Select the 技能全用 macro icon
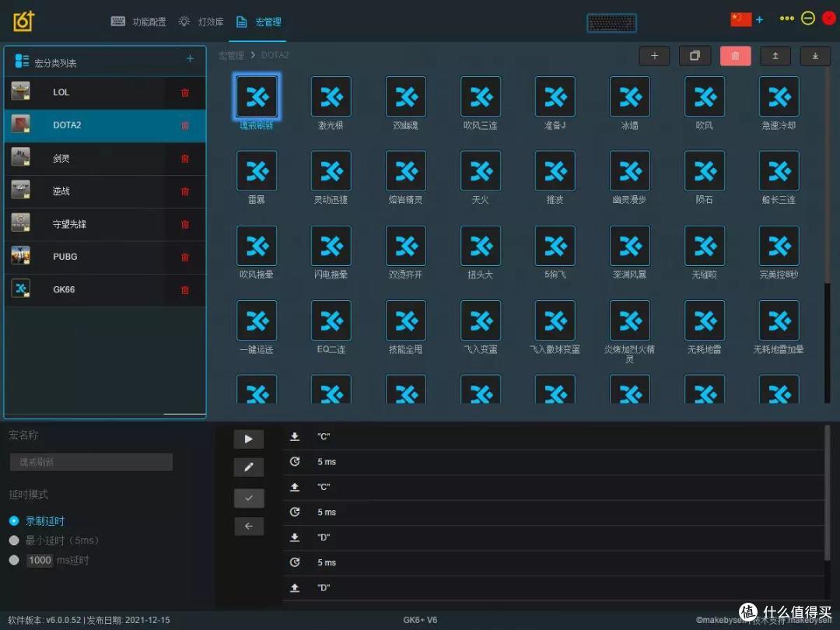This screenshot has height=630, width=840. (406, 320)
